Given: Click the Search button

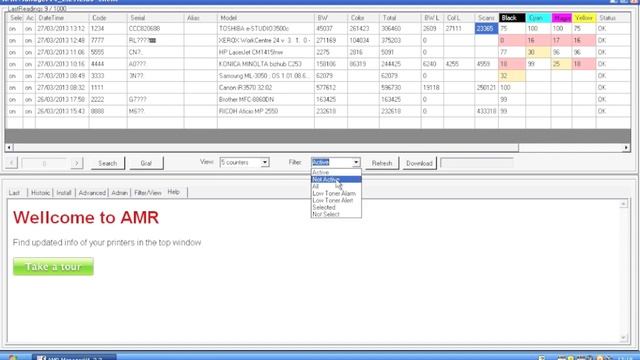Looking at the screenshot, I should tap(107, 163).
